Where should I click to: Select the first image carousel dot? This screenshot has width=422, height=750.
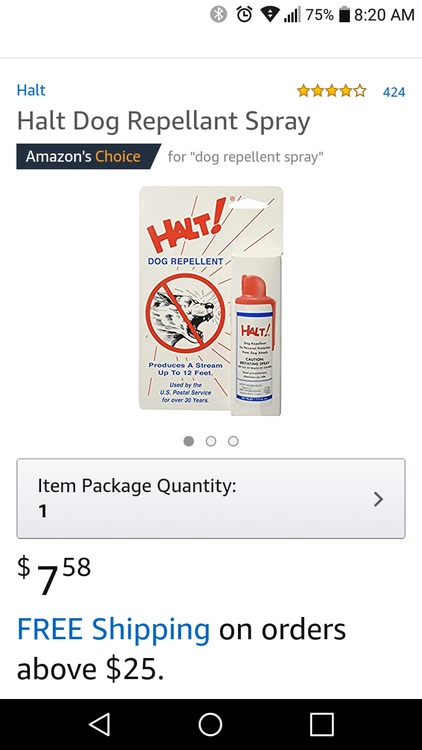tap(189, 441)
